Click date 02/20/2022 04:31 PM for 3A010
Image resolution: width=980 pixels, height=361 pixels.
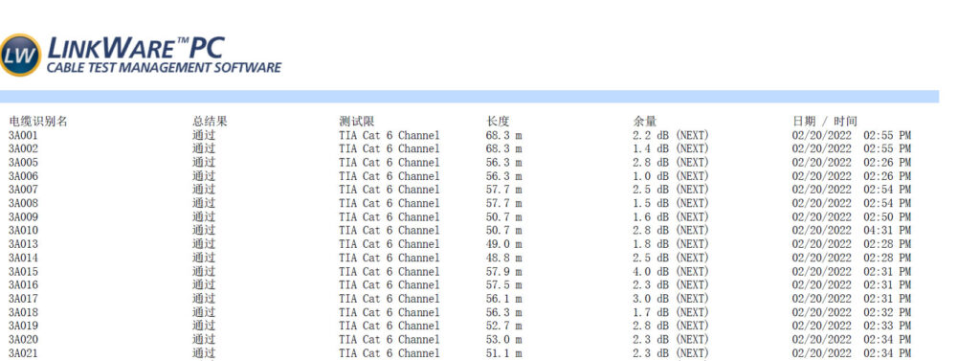[x=851, y=230]
